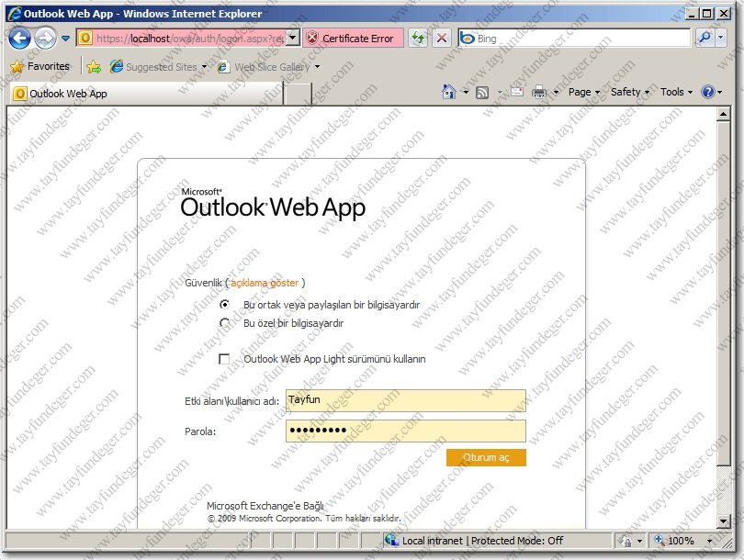744x560 pixels.
Task: Expand the address bar URL dropdown
Action: coord(293,38)
